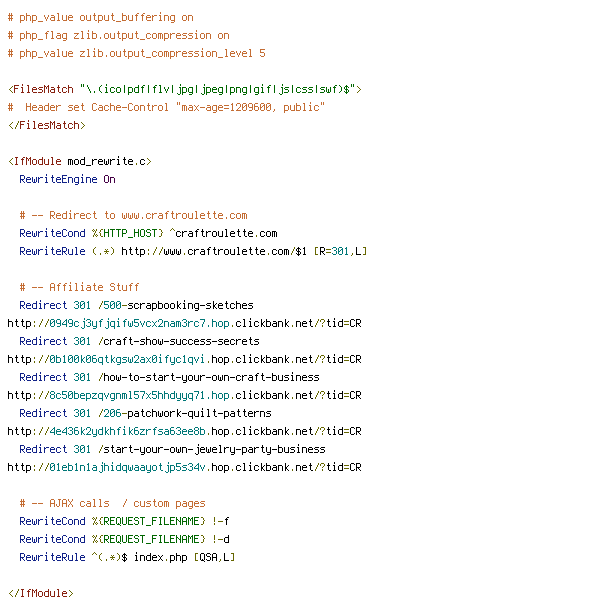Viewport: 600px width, 610px height.
Task: Click the '# php_value output_buffering on' comment line
Action: [x=100, y=18]
